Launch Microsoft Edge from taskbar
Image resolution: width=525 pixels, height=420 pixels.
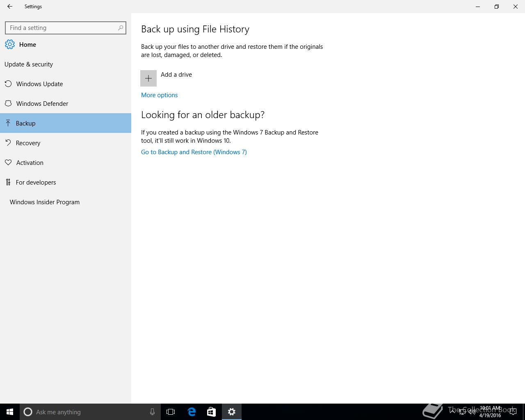click(192, 412)
